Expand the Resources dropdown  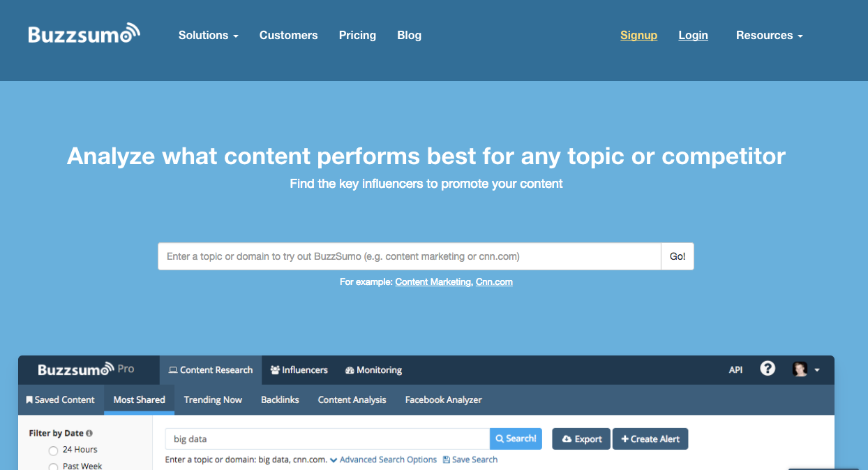pos(769,35)
